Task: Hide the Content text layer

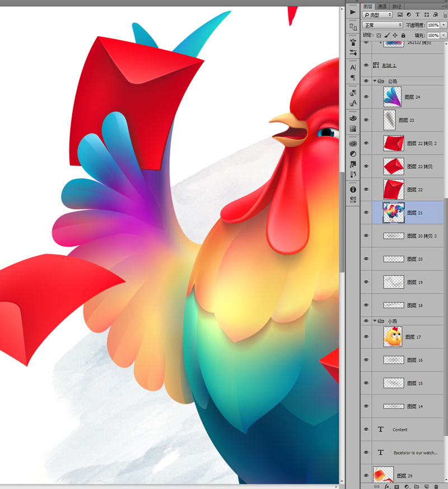Action: click(x=366, y=429)
